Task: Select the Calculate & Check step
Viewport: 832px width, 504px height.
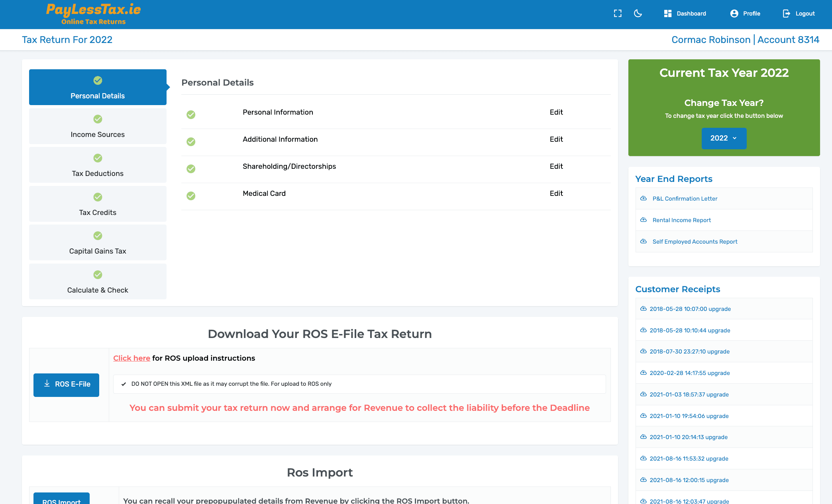Action: (98, 281)
